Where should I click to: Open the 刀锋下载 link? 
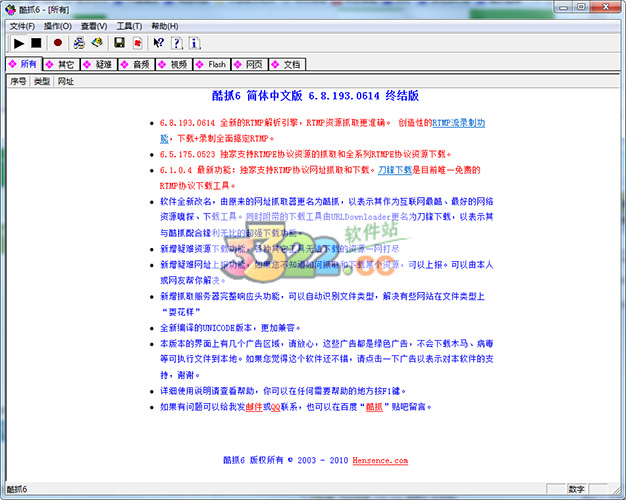pyautogui.click(x=395, y=170)
